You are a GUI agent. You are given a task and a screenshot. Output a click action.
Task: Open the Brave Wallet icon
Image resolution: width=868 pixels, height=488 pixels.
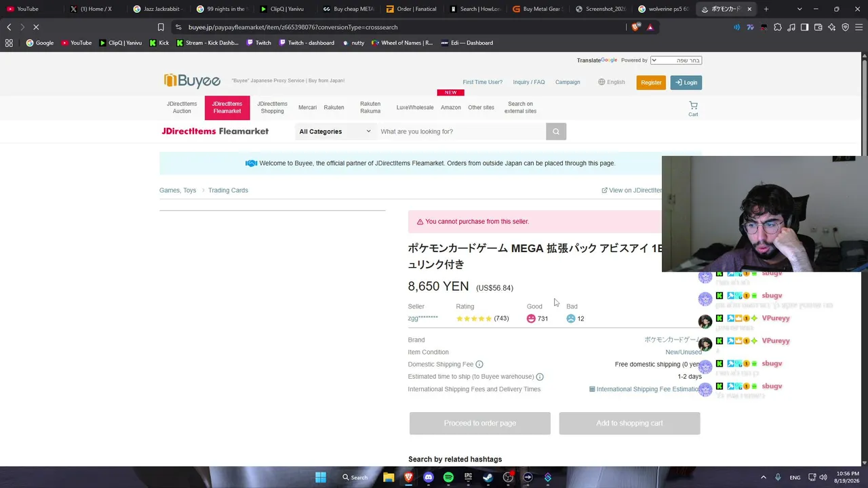[818, 27]
